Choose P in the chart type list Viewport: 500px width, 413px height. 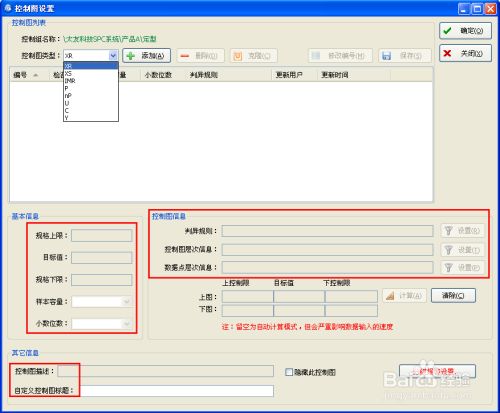(x=91, y=88)
